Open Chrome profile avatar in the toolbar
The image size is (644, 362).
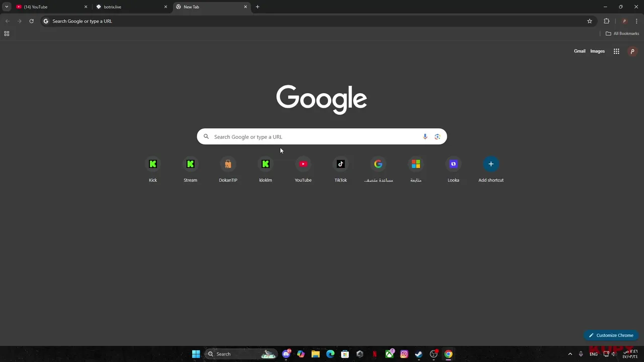[x=624, y=21]
